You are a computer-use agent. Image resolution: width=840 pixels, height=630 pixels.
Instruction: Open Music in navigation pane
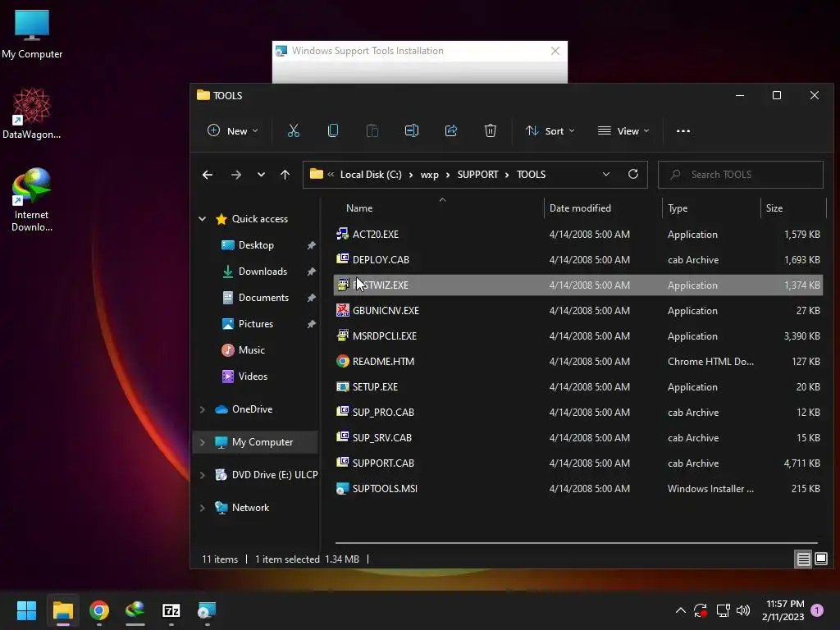pos(251,349)
